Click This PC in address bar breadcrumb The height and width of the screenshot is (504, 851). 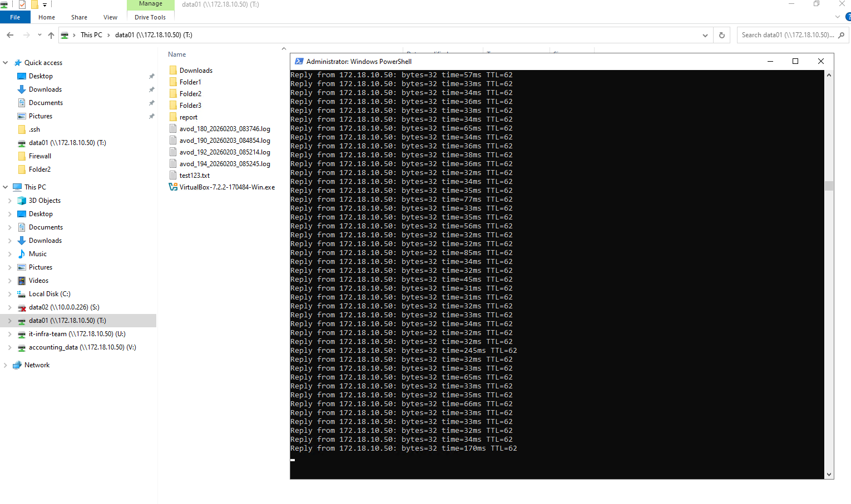[x=91, y=35]
